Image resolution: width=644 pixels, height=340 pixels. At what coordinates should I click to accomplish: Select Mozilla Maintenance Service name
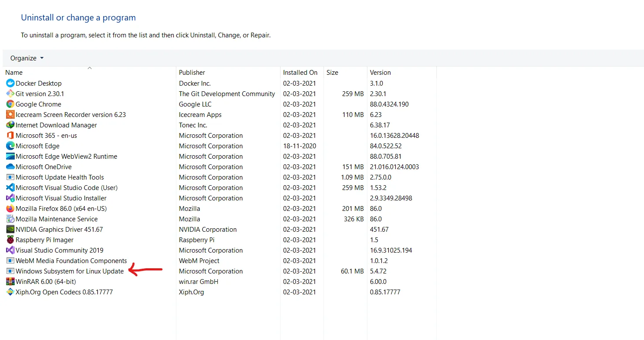coord(57,219)
